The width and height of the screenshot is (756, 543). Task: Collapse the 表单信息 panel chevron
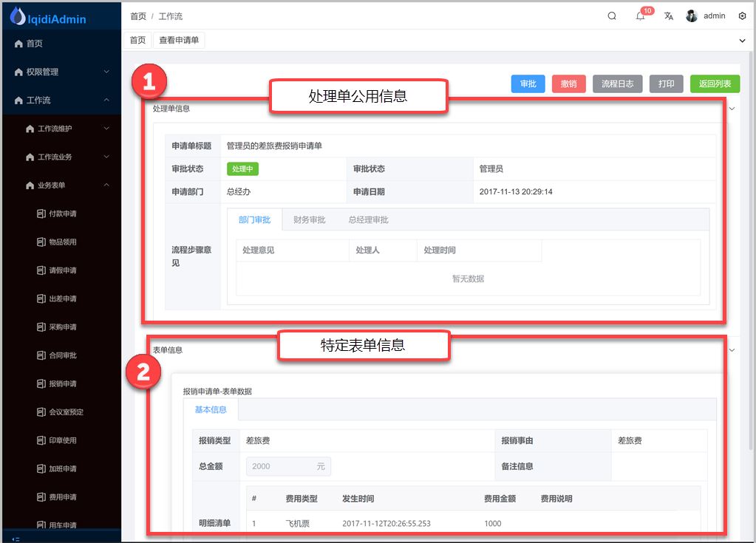coord(732,350)
